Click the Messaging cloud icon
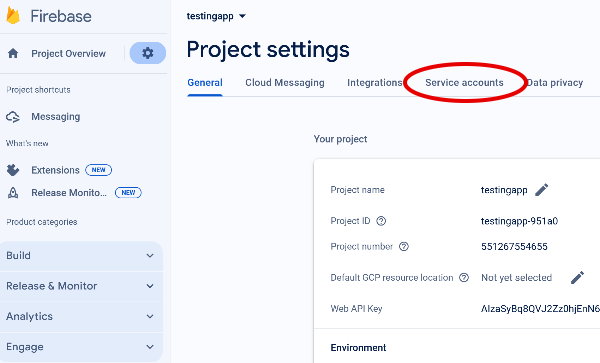Viewport: 600px width, 363px height. (13, 117)
